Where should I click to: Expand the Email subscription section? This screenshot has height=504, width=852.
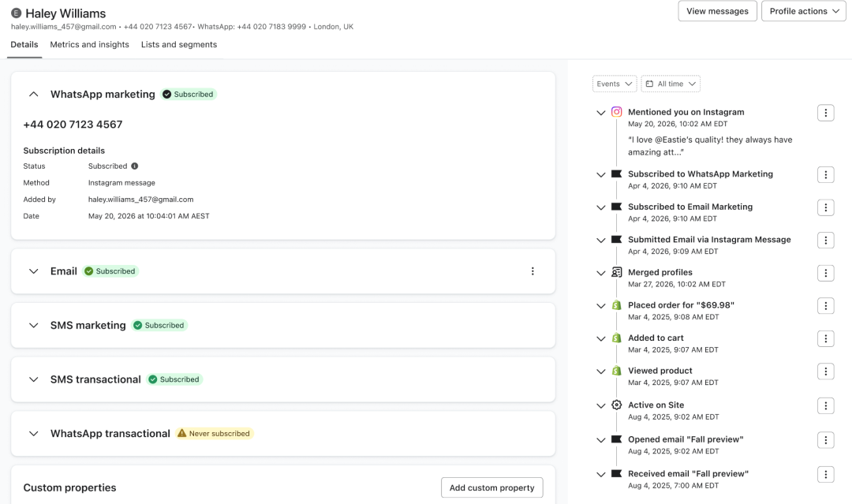click(34, 271)
